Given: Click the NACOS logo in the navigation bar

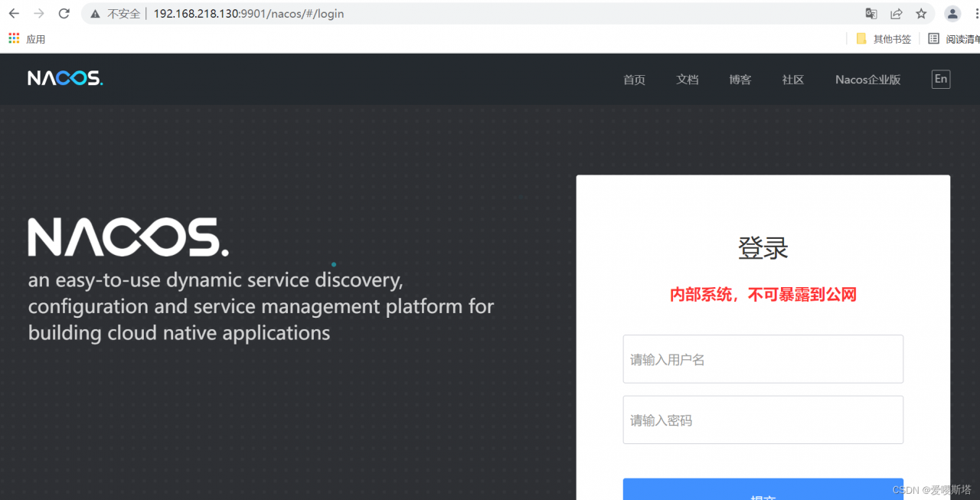Looking at the screenshot, I should (x=65, y=78).
